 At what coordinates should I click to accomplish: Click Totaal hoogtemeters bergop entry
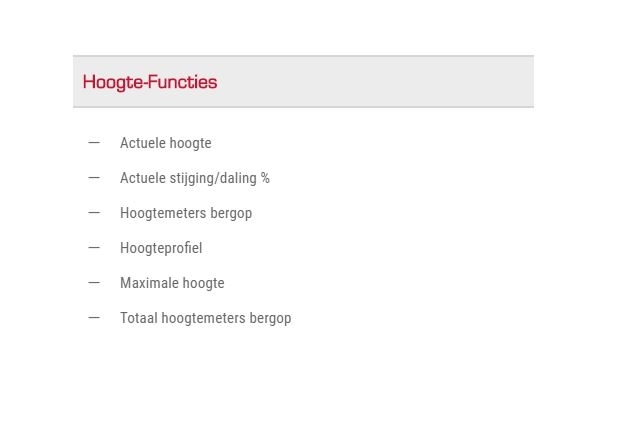tap(206, 318)
